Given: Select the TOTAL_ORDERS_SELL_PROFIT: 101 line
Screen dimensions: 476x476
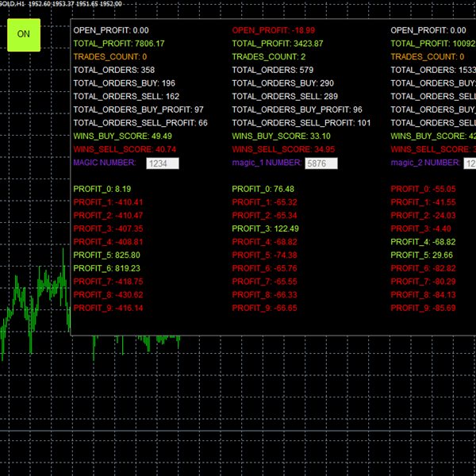Looking at the screenshot, I should coord(301,123).
